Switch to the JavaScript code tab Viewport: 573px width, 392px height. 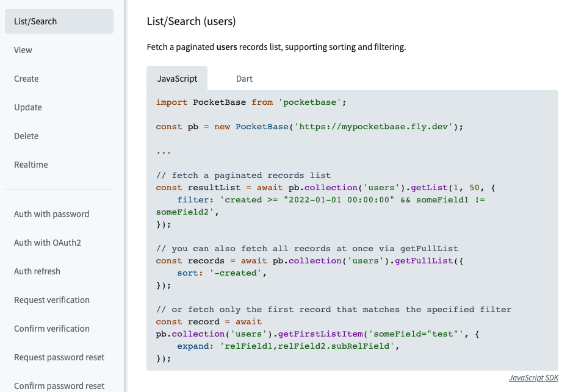tap(177, 79)
